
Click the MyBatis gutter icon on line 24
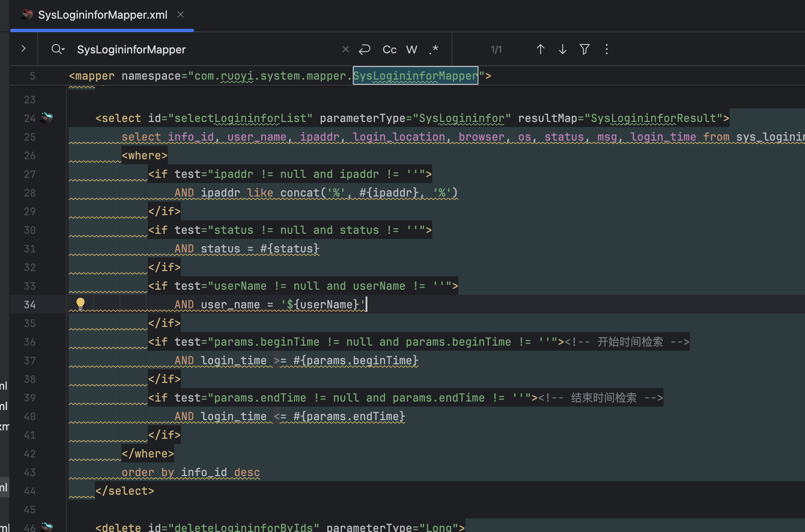(47, 118)
